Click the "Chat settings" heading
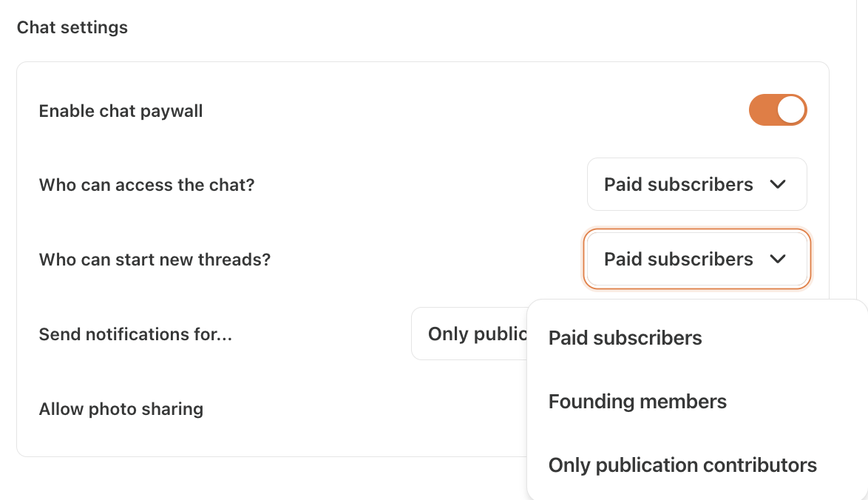 click(x=72, y=27)
